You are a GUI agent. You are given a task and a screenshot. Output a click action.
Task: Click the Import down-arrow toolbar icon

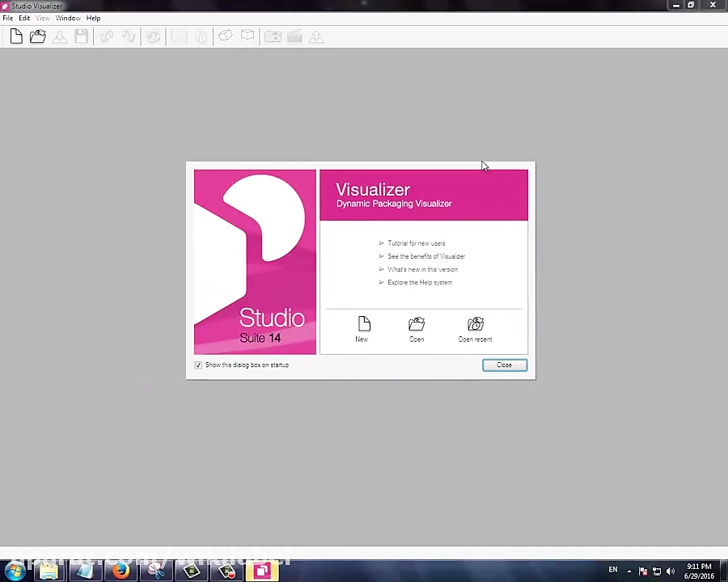(x=59, y=36)
